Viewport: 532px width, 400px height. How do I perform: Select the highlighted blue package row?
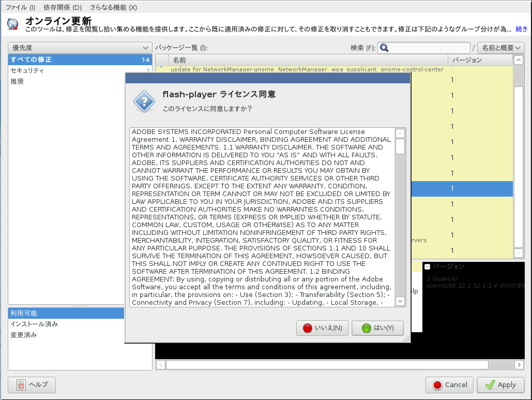point(462,189)
